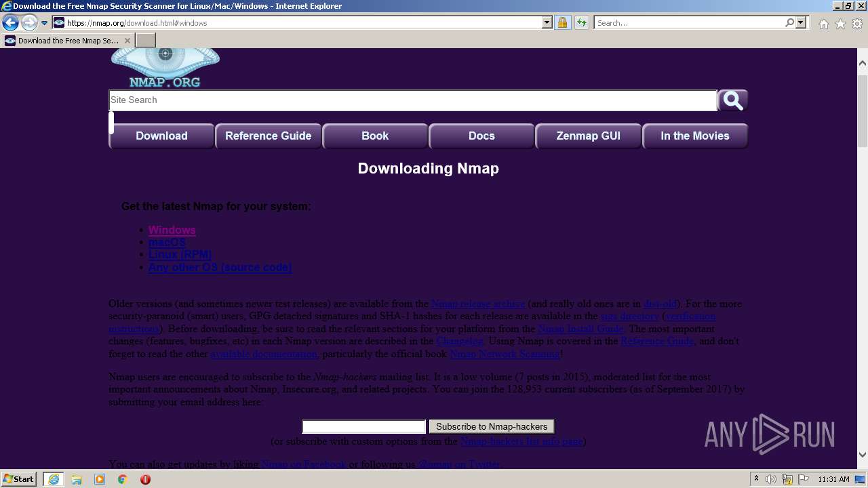Click the browser Search box
The image size is (868, 488).
pos(688,23)
